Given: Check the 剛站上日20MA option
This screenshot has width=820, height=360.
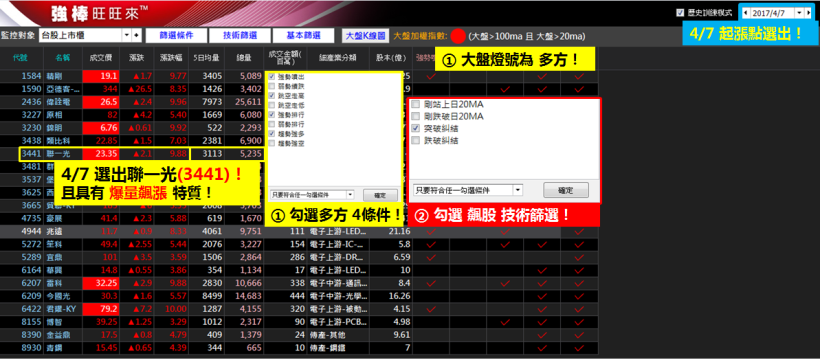Looking at the screenshot, I should click(x=415, y=104).
